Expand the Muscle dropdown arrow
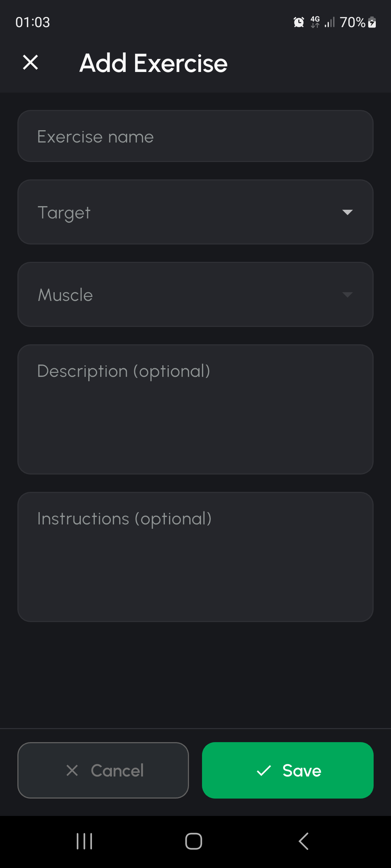391x868 pixels. 347,295
